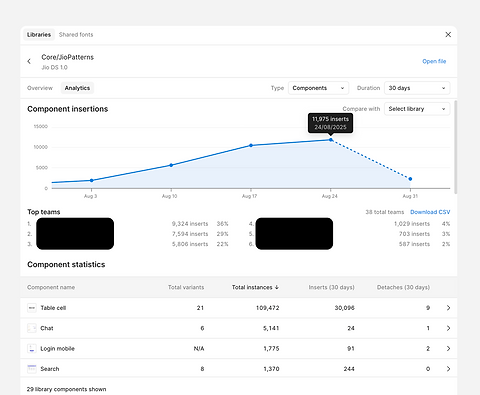This screenshot has width=480, height=395.
Task: Open the Type Components dropdown
Action: (318, 88)
